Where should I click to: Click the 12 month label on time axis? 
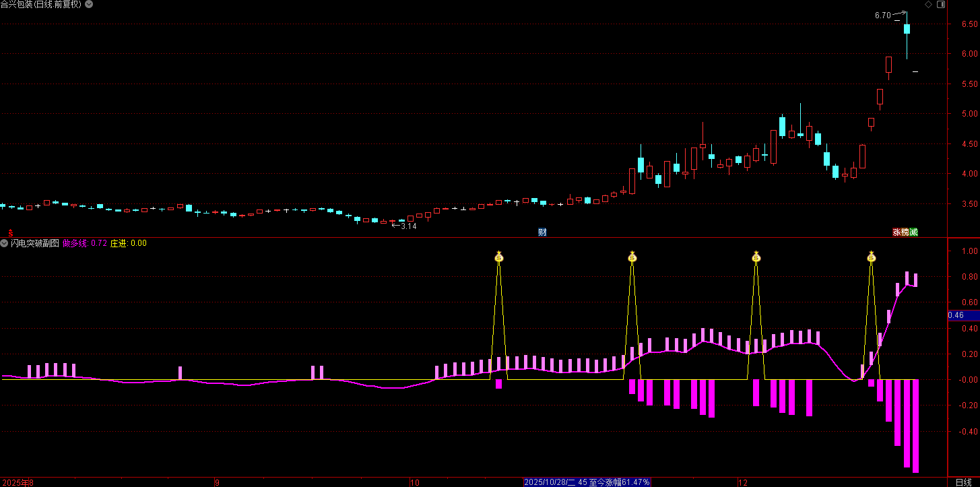pos(742,482)
